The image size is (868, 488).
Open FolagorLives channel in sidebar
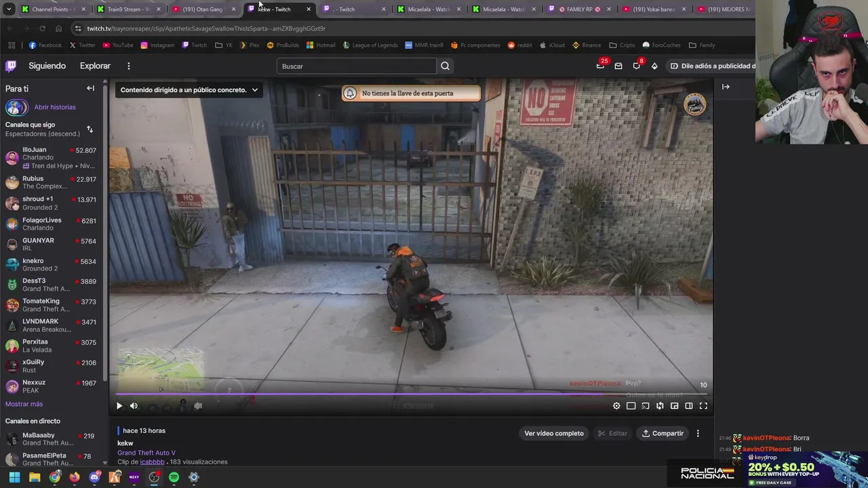(x=51, y=224)
